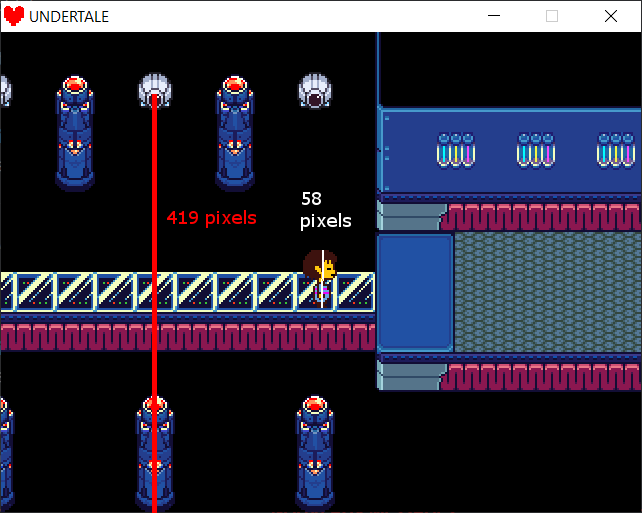Click the solid blue door panel
This screenshot has height=513, width=642.
[x=415, y=292]
